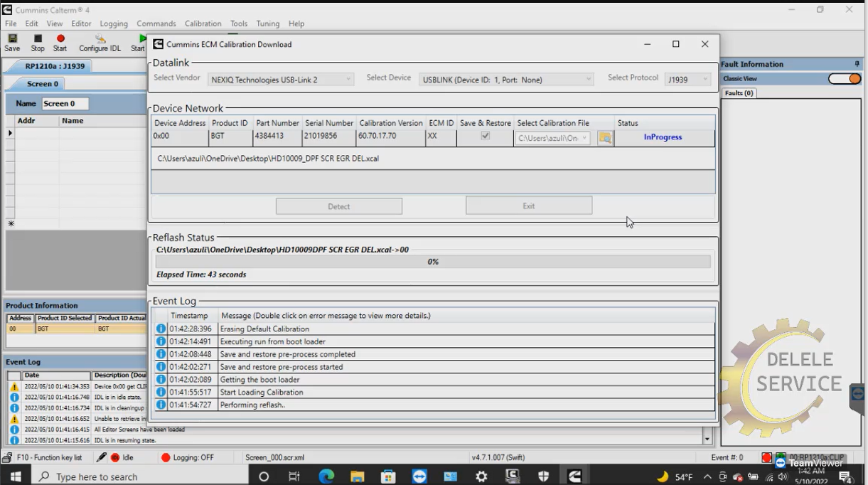Select the Faults (0) tab
The height and width of the screenshot is (485, 868).
click(739, 93)
